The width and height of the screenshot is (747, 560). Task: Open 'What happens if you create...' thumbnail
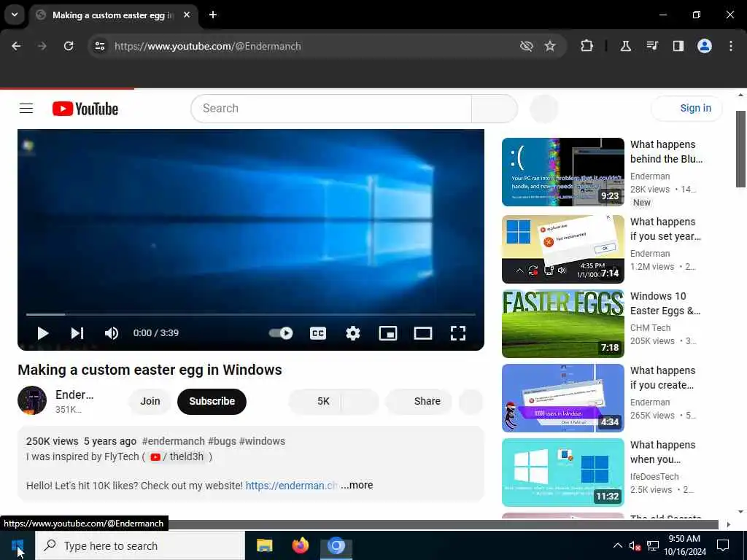coord(562,398)
